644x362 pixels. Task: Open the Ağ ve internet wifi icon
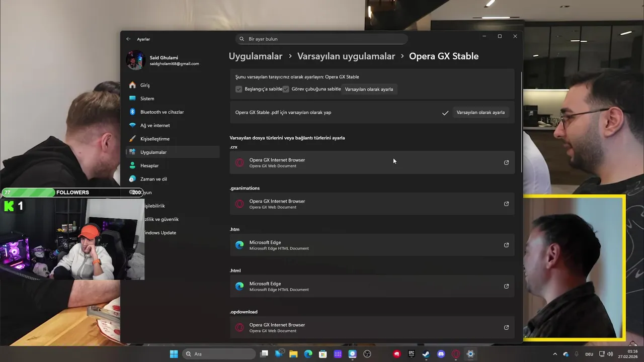[132, 125]
